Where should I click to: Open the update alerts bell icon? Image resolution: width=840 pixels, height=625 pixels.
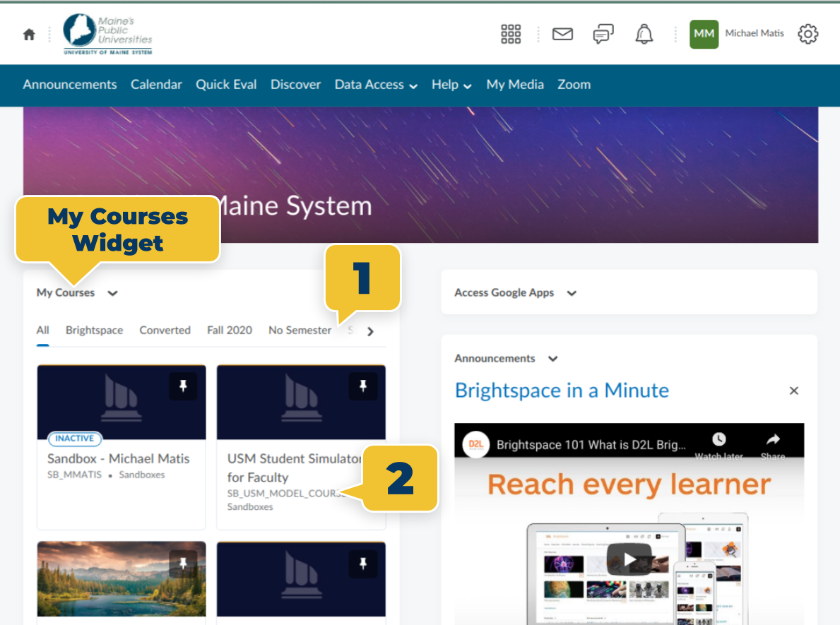click(x=644, y=34)
